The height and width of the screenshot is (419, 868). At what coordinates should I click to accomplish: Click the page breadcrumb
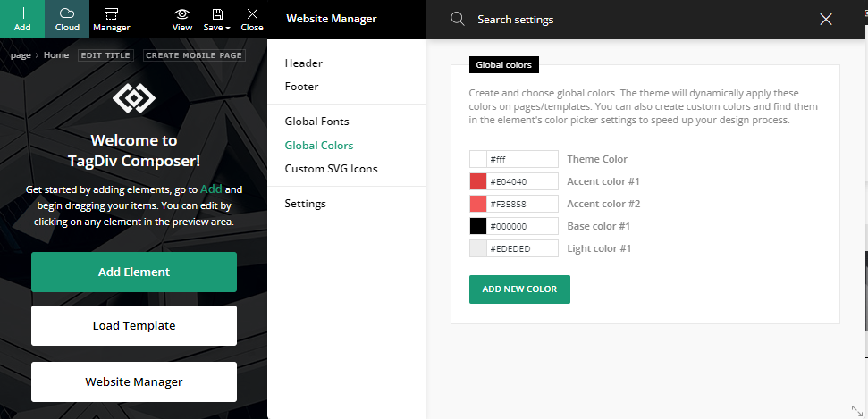[21, 55]
